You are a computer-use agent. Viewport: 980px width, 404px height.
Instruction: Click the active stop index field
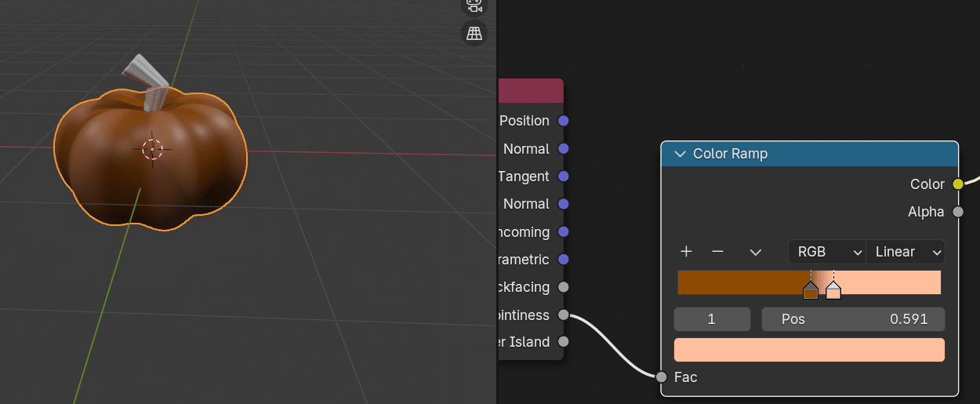point(712,319)
